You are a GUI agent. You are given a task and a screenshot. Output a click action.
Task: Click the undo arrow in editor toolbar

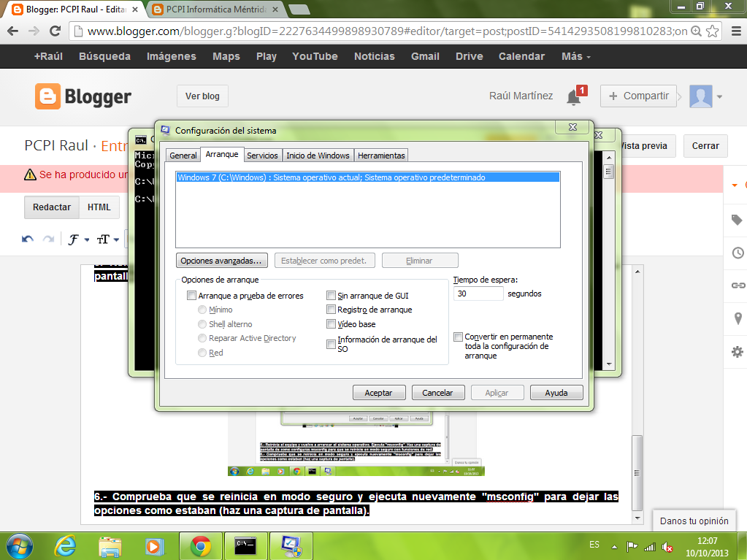pos(28,239)
